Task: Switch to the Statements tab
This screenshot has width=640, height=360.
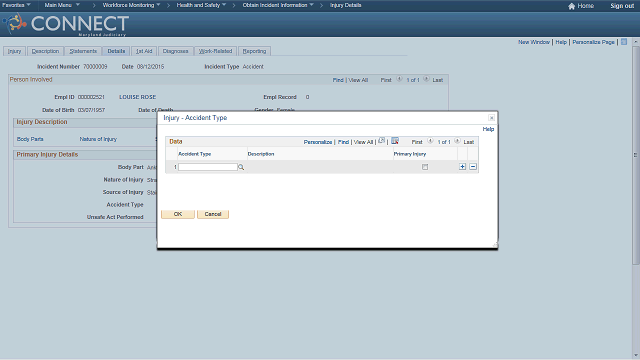Action: [83, 51]
